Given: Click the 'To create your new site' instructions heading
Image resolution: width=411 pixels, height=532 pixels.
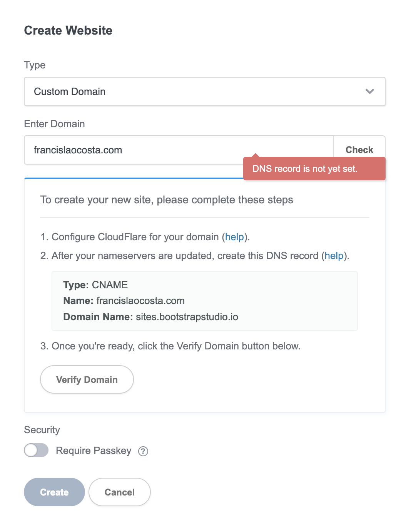Looking at the screenshot, I should [166, 200].
